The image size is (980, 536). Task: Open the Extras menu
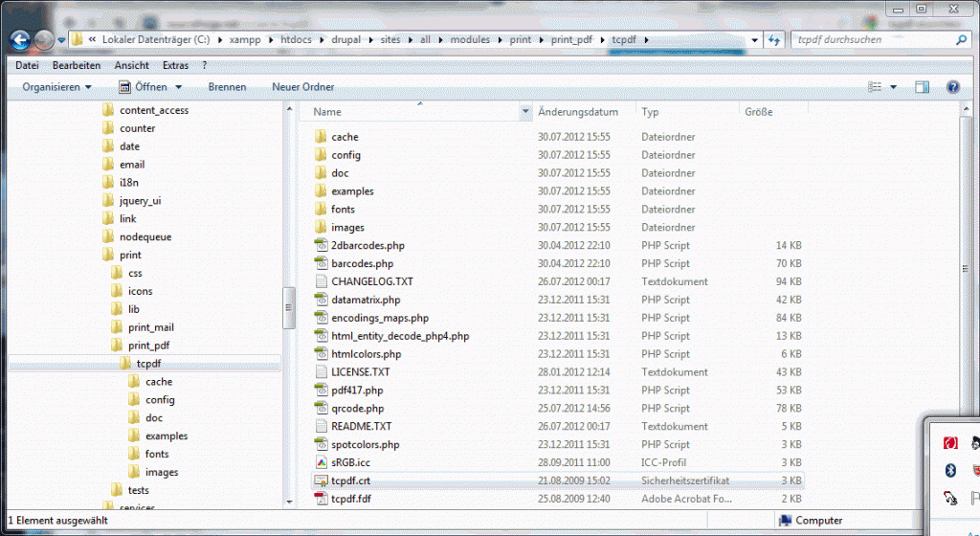point(175,65)
